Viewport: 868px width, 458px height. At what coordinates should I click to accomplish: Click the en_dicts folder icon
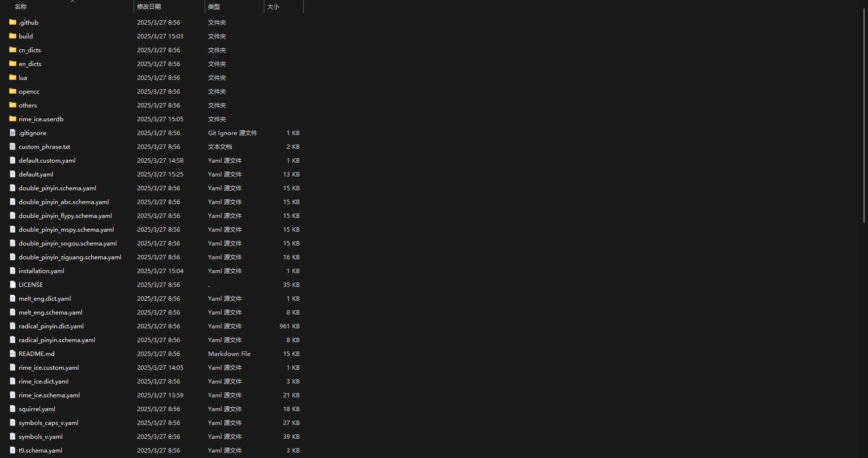[13, 64]
